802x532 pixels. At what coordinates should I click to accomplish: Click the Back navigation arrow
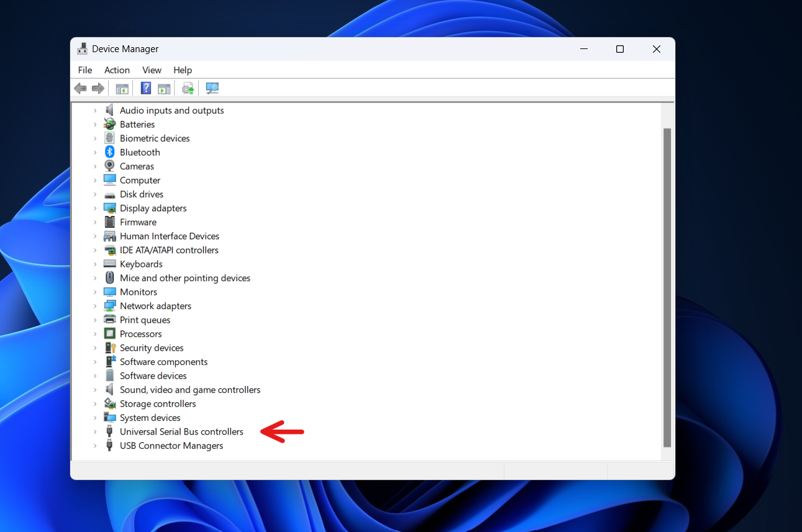pyautogui.click(x=80, y=88)
